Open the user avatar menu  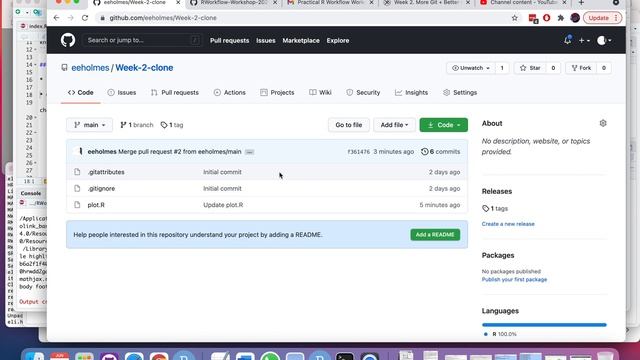[x=604, y=40]
